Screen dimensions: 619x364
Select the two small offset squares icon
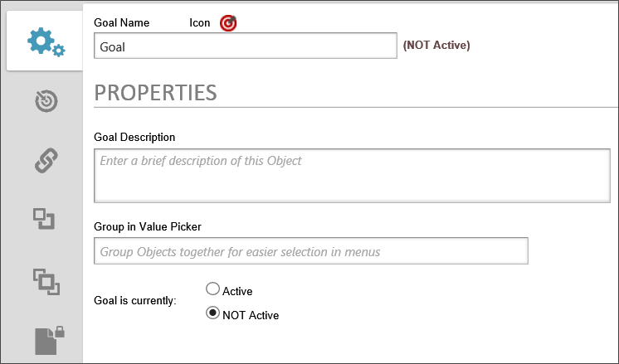coord(44,219)
